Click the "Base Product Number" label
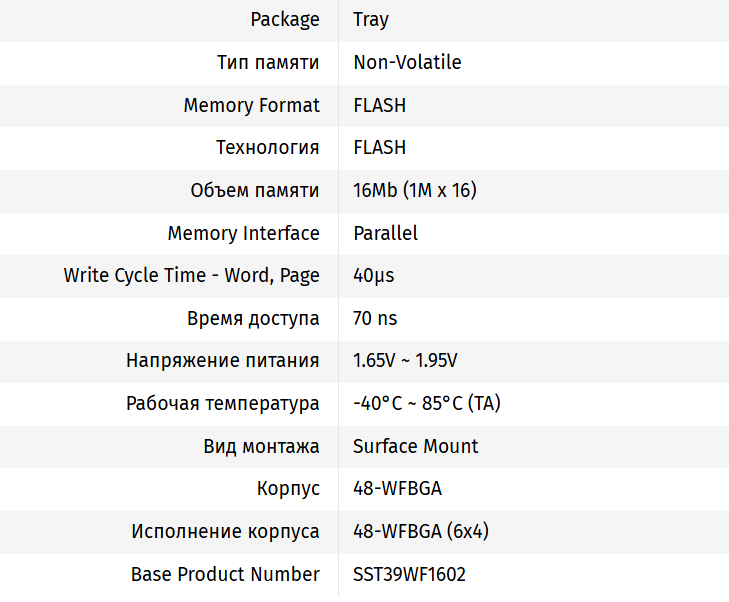The image size is (729, 602). tap(225, 574)
